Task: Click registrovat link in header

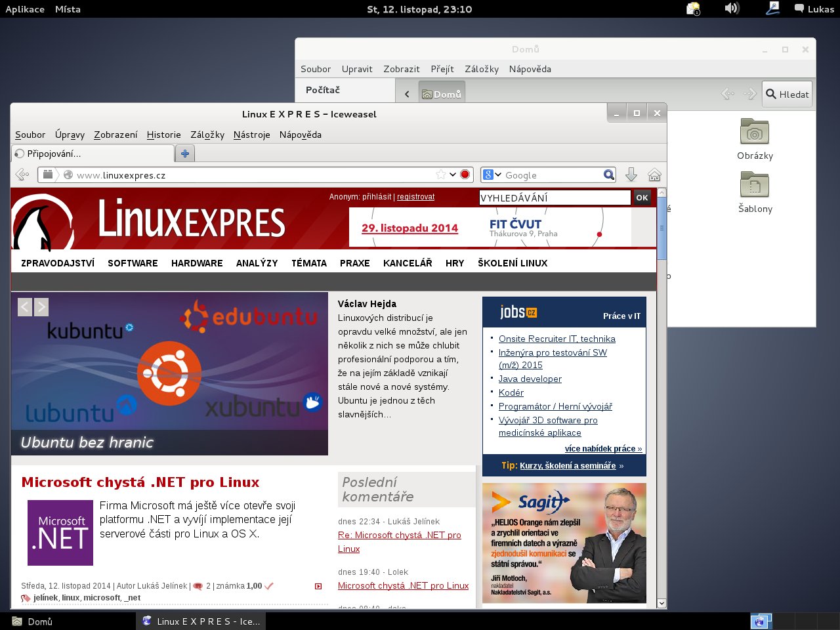Action: [x=415, y=197]
